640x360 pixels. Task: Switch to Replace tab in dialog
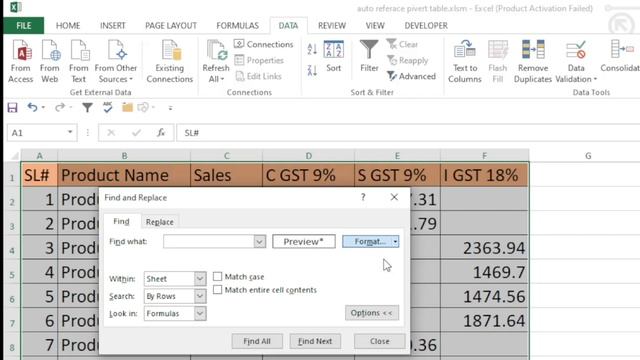[160, 222]
